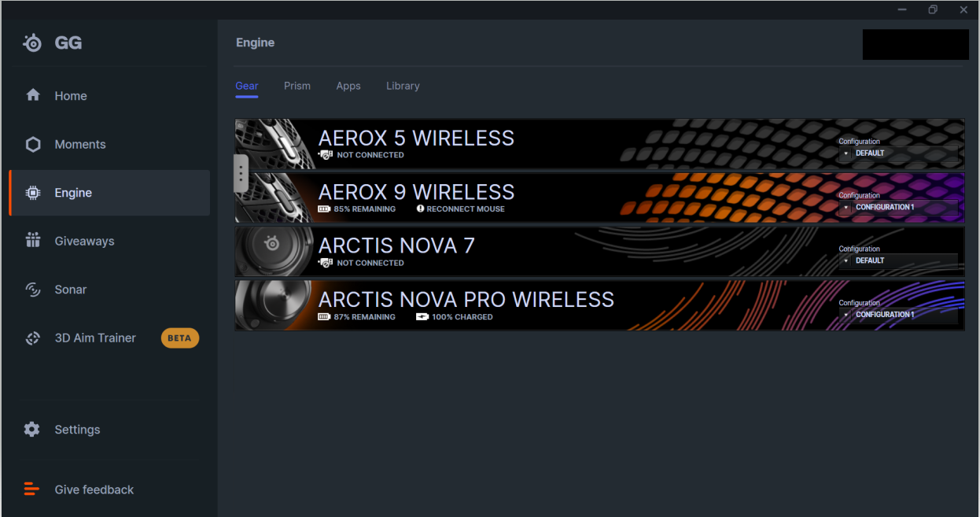Click the Settings gear icon
980x517 pixels.
coord(32,430)
